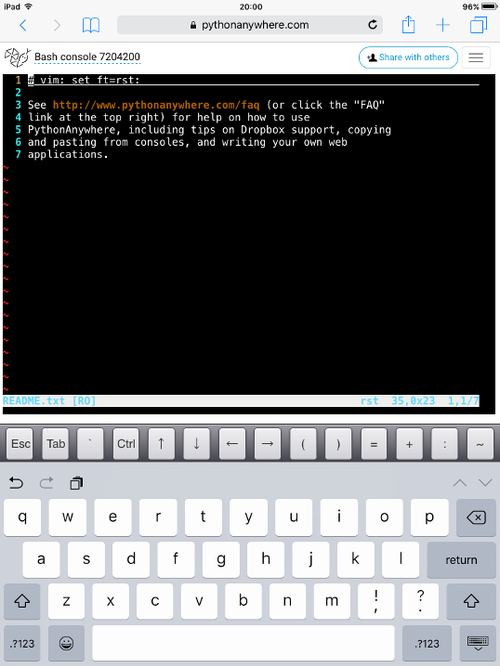
Task: Tap the question mark period key
Action: pos(421,601)
